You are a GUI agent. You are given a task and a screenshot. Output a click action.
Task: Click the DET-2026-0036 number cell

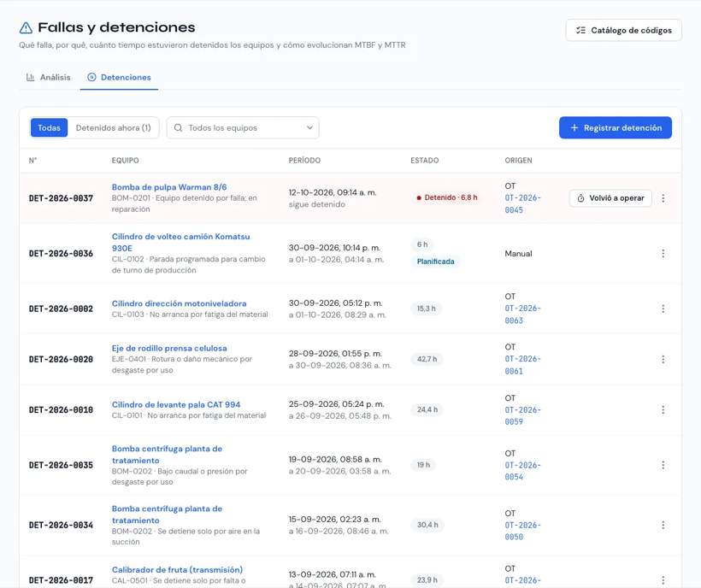coord(61,253)
